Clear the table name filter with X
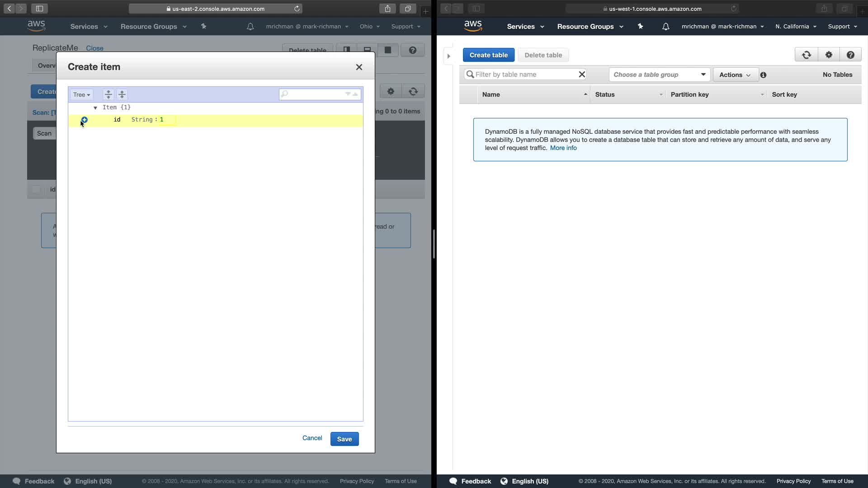Viewport: 868px width, 488px height. [582, 75]
